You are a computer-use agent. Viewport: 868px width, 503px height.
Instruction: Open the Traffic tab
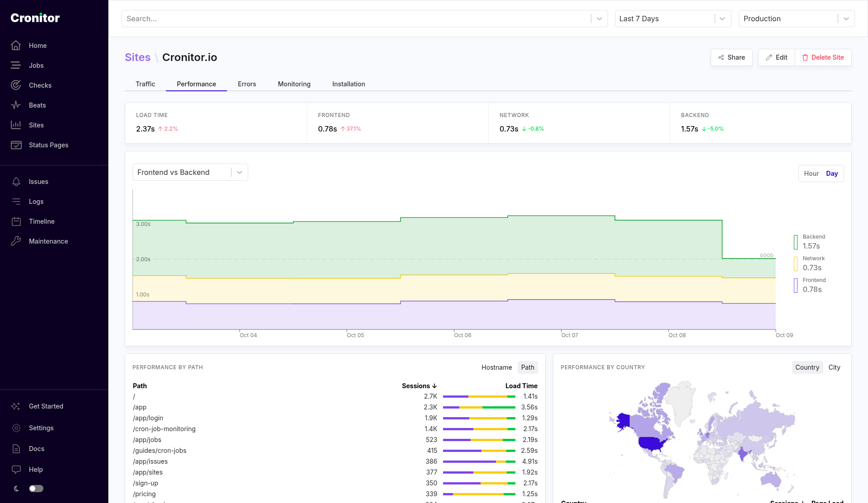[145, 84]
